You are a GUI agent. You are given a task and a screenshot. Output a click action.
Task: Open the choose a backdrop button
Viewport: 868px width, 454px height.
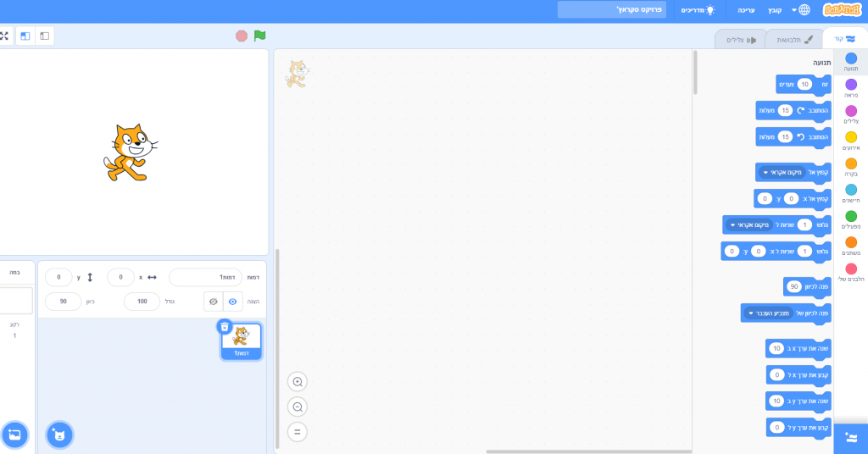pos(14,435)
